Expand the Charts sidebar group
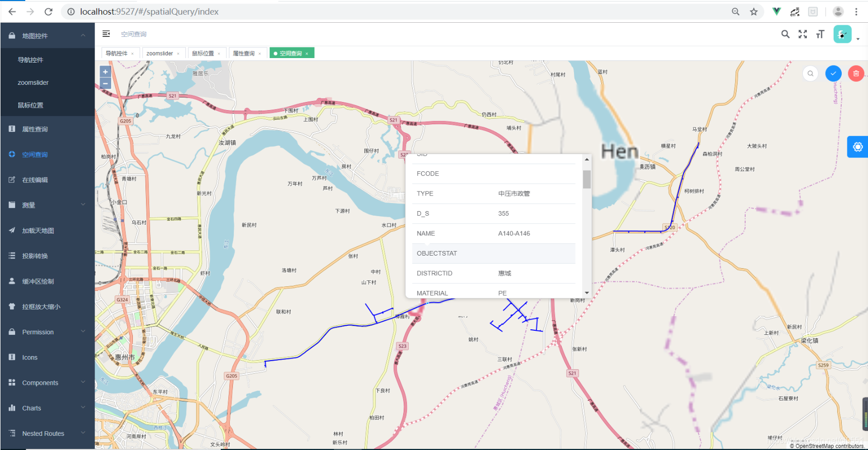This screenshot has width=868, height=450. [47, 408]
